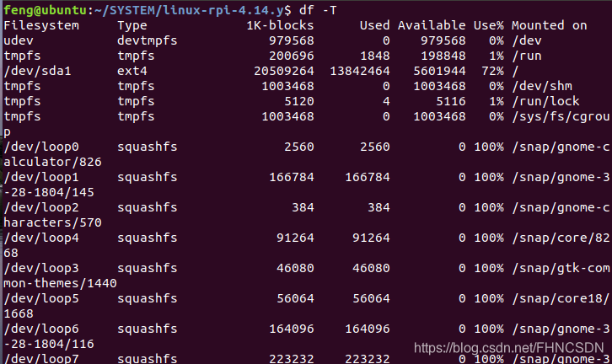Click the 'Mounted on' column header
Image resolution: width=612 pixels, height=364 pixels.
[550, 26]
